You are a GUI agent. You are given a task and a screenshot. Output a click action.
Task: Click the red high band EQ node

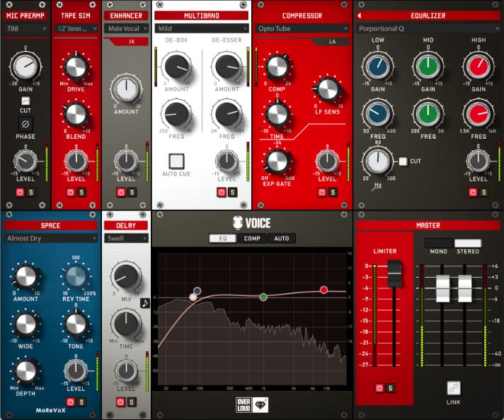coord(323,290)
